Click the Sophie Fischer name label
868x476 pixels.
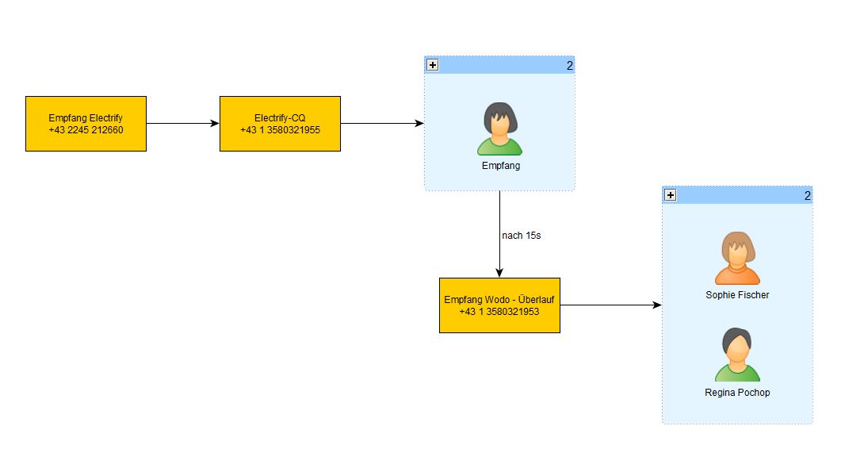(x=737, y=295)
